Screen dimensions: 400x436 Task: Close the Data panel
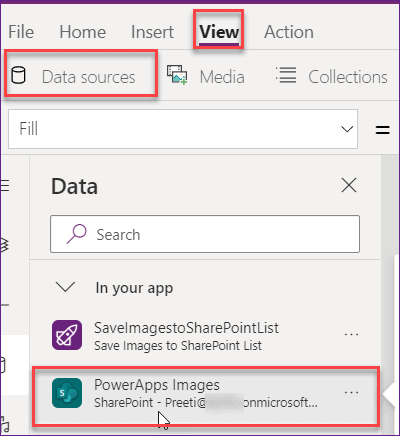(x=349, y=185)
